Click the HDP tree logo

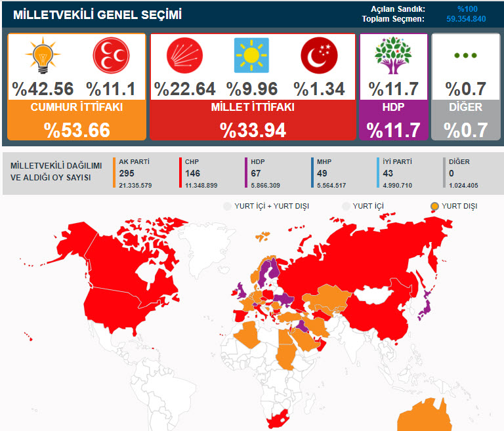(393, 55)
